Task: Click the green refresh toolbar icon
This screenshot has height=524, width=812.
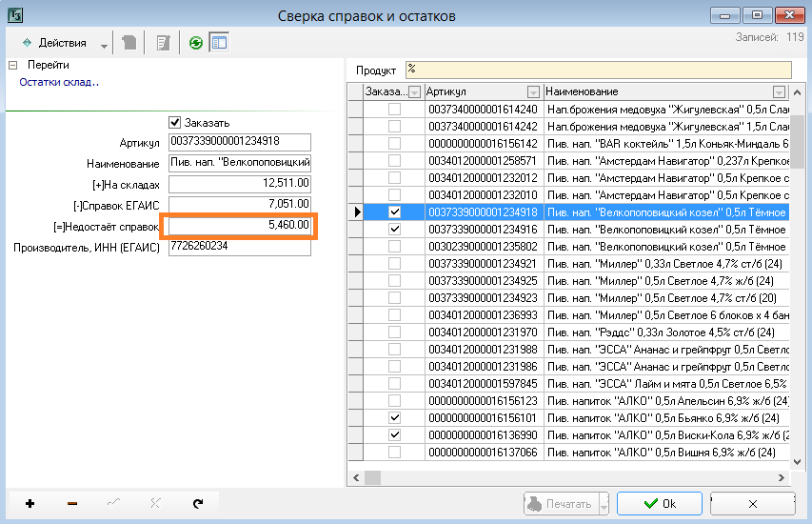Action: point(196,43)
